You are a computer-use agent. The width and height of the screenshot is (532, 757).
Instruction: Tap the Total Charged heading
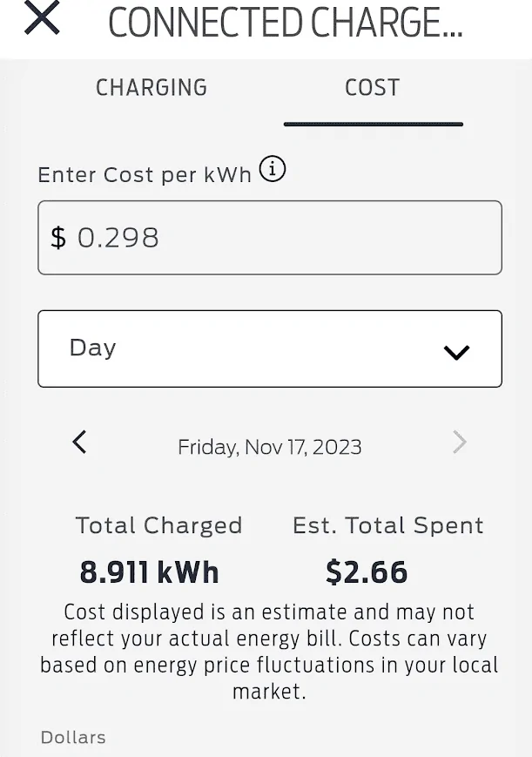pos(158,525)
